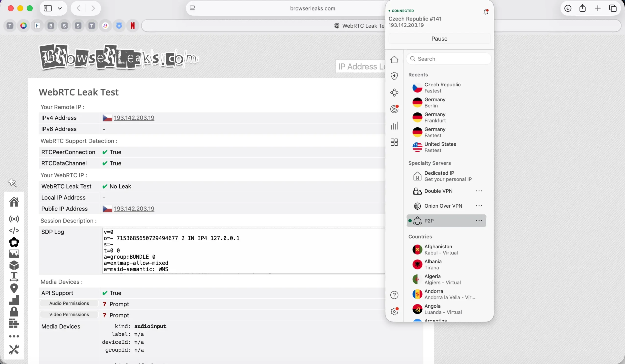Click the notification bell in NordVPN panel
Screen dimensions: 625x364
(x=486, y=12)
